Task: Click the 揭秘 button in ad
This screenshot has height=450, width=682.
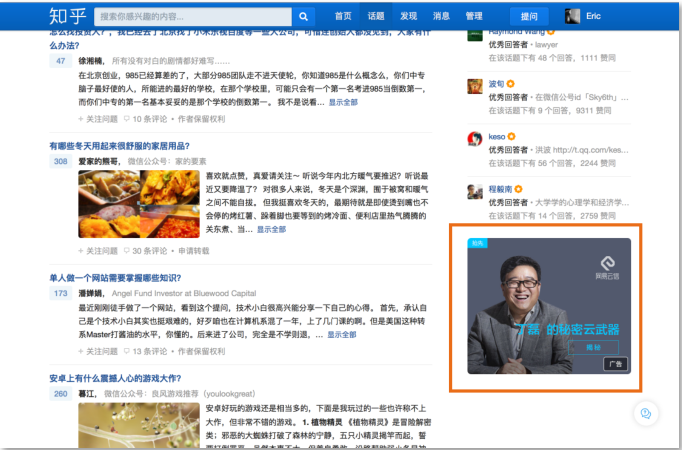Action: click(593, 347)
